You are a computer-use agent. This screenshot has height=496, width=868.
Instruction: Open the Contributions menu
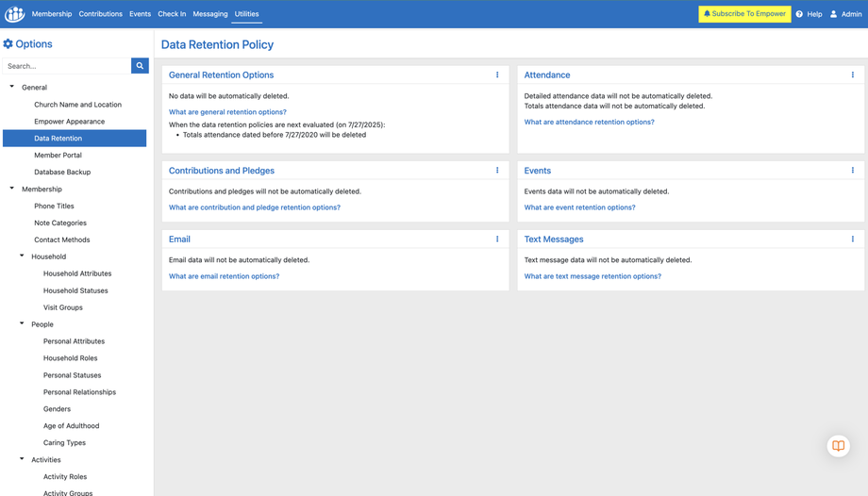coord(100,14)
